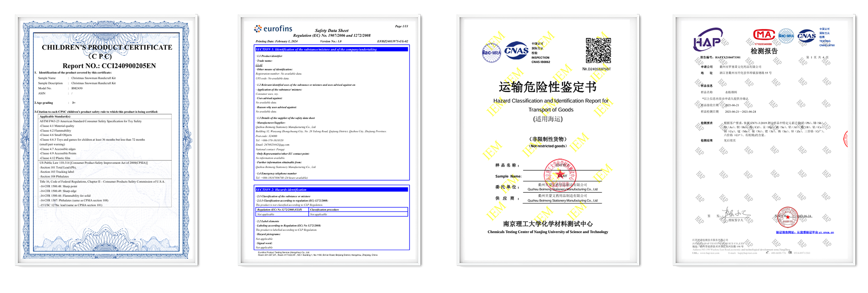
Task: Click the TESTING CNAS text beside HAP's CNAS logo
Action: (827, 43)
